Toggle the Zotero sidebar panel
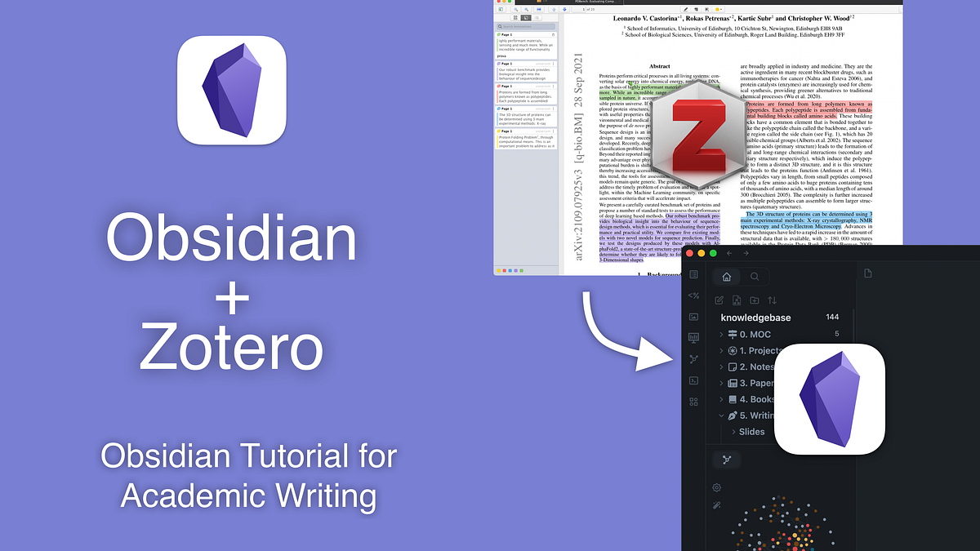The width and height of the screenshot is (980, 551). coord(501,10)
